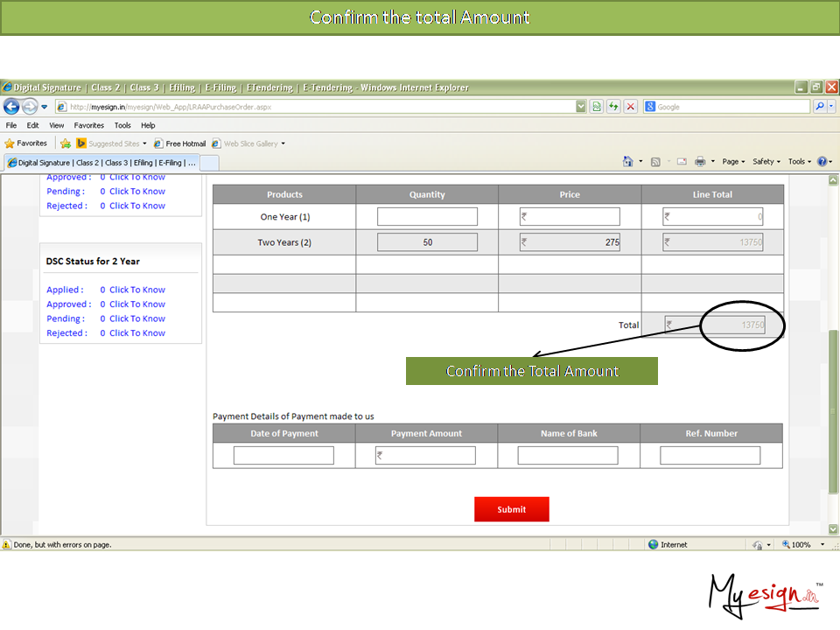Click the Help question mark icon
This screenshot has height=630, width=840.
[x=822, y=162]
